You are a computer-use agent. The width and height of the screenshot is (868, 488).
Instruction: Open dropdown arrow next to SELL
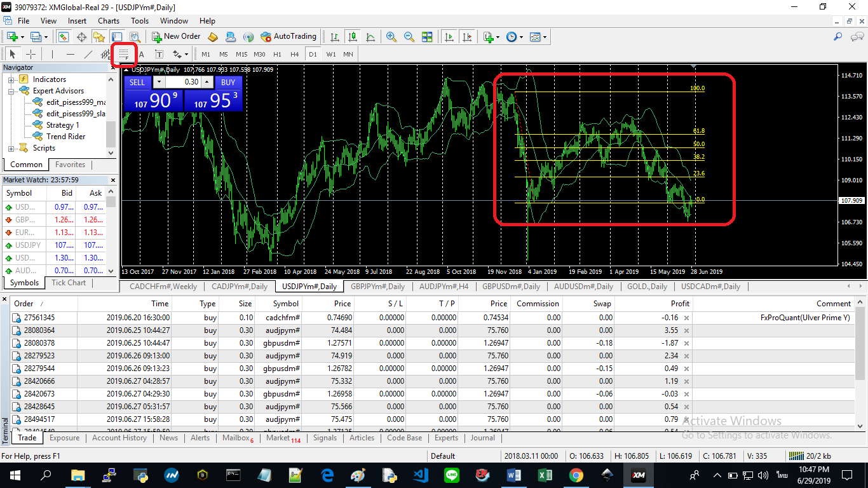tap(159, 82)
